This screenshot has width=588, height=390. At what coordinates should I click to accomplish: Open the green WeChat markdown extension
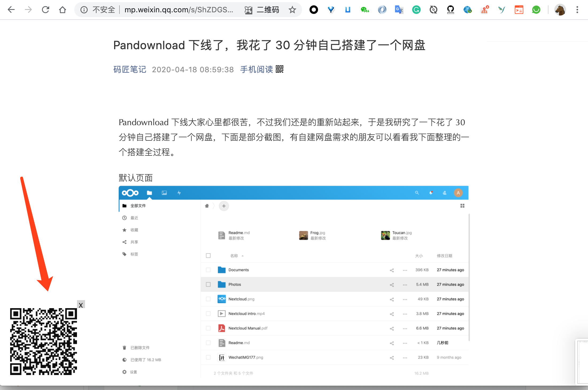[x=365, y=10]
